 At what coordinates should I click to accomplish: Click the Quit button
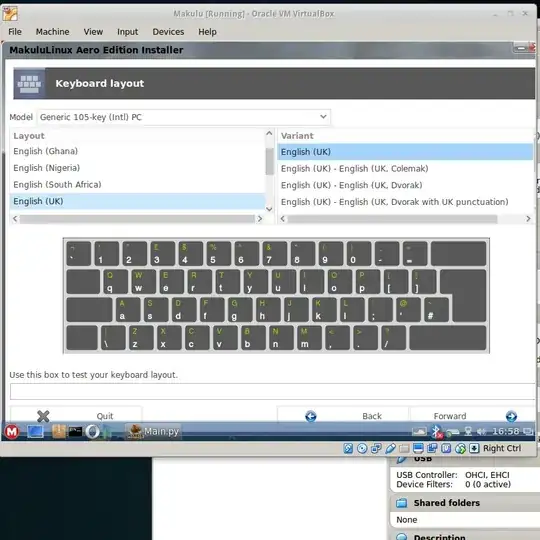76,416
